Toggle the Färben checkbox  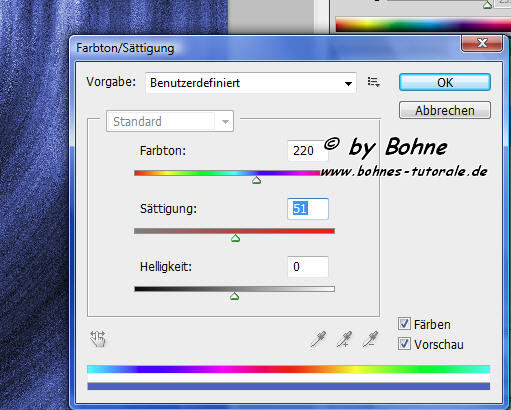[x=404, y=324]
